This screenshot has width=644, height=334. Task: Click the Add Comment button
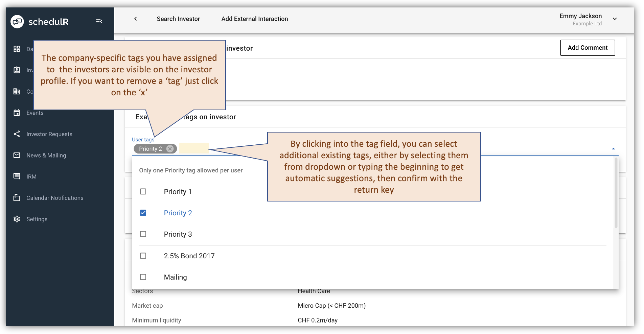pos(588,48)
